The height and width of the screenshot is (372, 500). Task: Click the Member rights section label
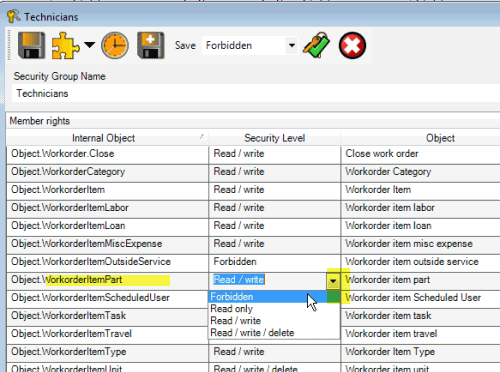[40, 121]
